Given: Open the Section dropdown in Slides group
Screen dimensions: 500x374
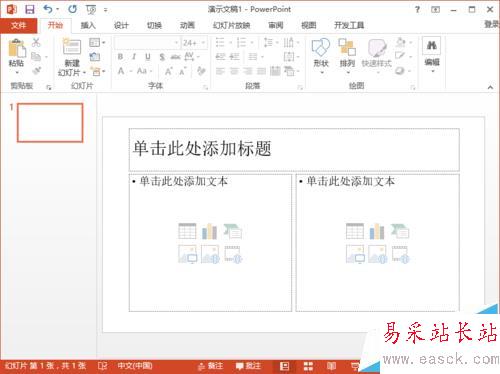Looking at the screenshot, I should (x=98, y=71).
